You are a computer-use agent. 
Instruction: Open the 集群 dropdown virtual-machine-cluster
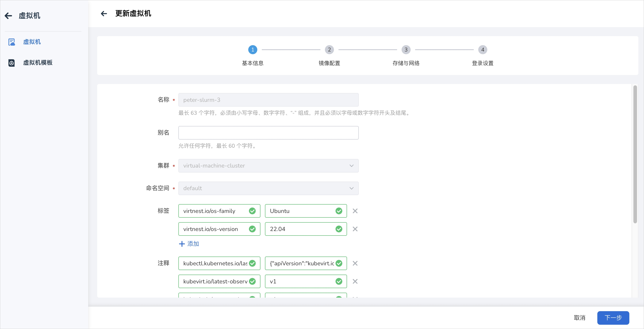(x=268, y=166)
